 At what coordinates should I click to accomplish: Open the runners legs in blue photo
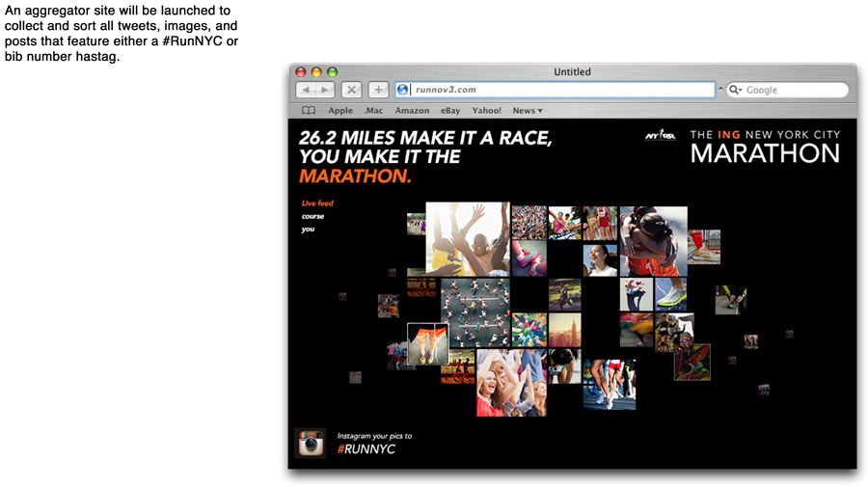pyautogui.click(x=609, y=385)
